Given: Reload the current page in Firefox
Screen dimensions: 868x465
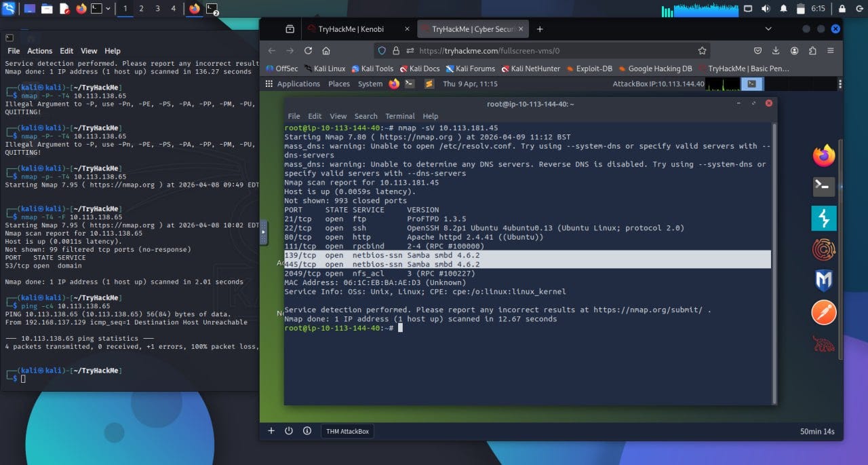Looking at the screenshot, I should 308,51.
